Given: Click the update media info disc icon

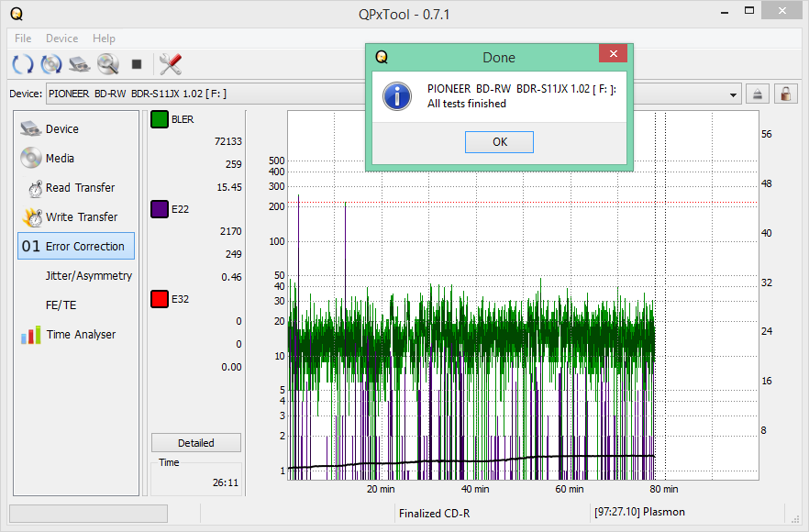Looking at the screenshot, I should [51, 64].
